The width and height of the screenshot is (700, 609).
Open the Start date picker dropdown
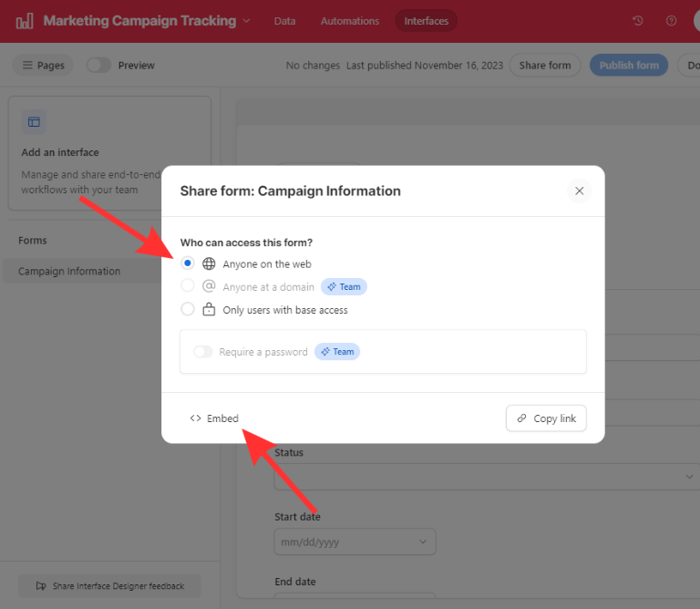click(423, 542)
